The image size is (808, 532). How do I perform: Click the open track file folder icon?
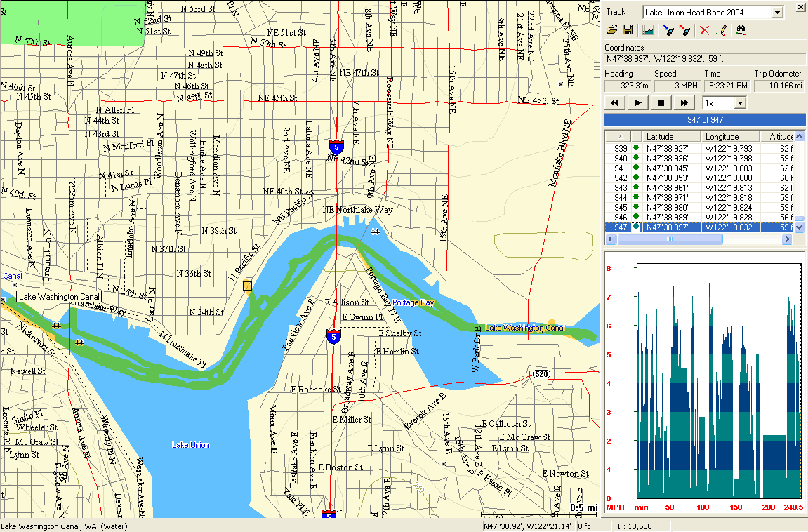611,30
